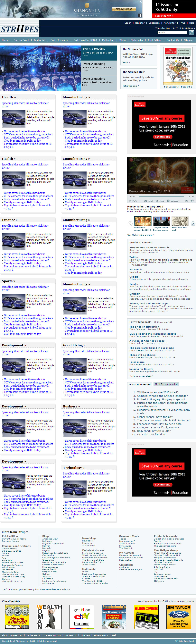Viewport: 196px width, 644px height.
Task: Open the Good Living section heading
Action: pos(74,345)
